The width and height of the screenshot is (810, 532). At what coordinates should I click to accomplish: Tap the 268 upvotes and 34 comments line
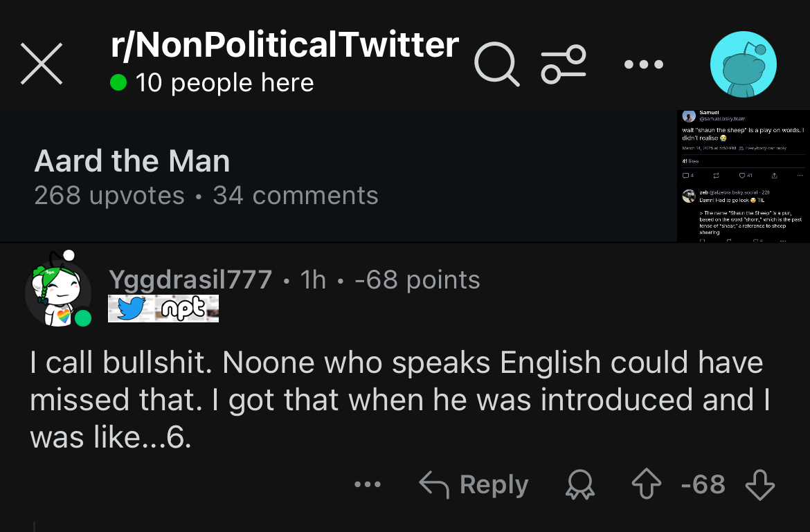(x=206, y=196)
